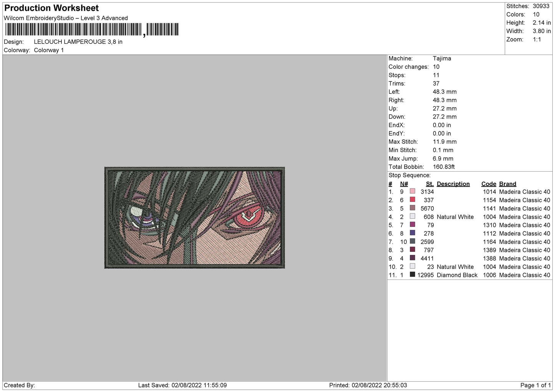Click the 'Code' column header
Viewport: 555px width, 392px height.
[x=489, y=184]
